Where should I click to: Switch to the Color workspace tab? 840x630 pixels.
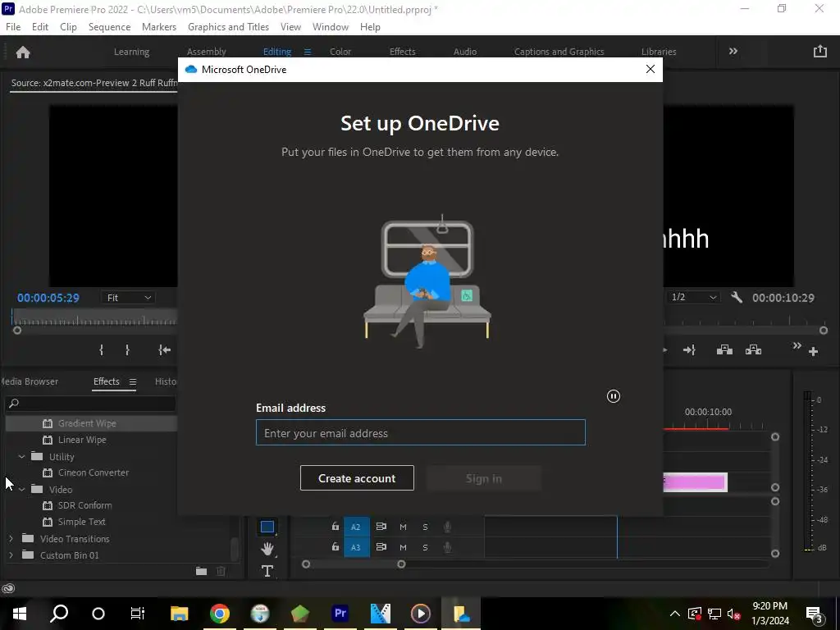(340, 52)
